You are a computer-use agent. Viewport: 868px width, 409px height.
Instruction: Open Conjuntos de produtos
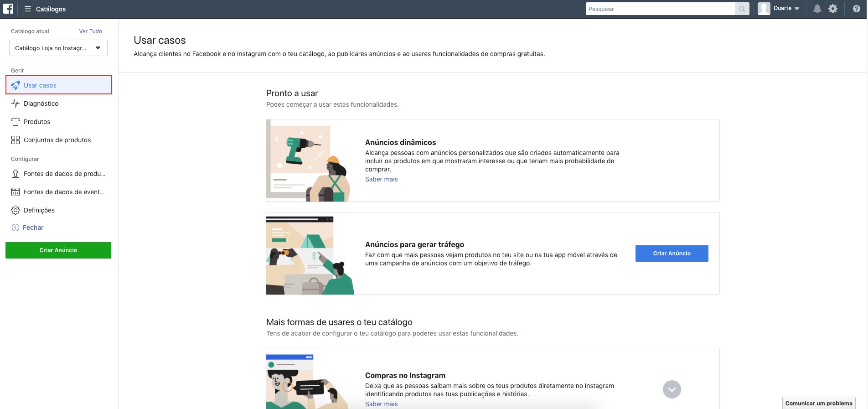(59, 140)
